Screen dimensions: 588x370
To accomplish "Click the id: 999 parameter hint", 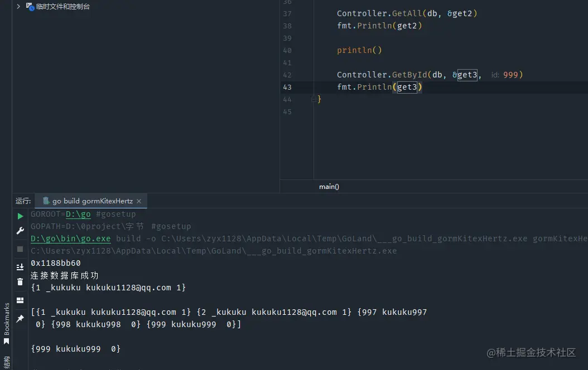I will click(505, 75).
